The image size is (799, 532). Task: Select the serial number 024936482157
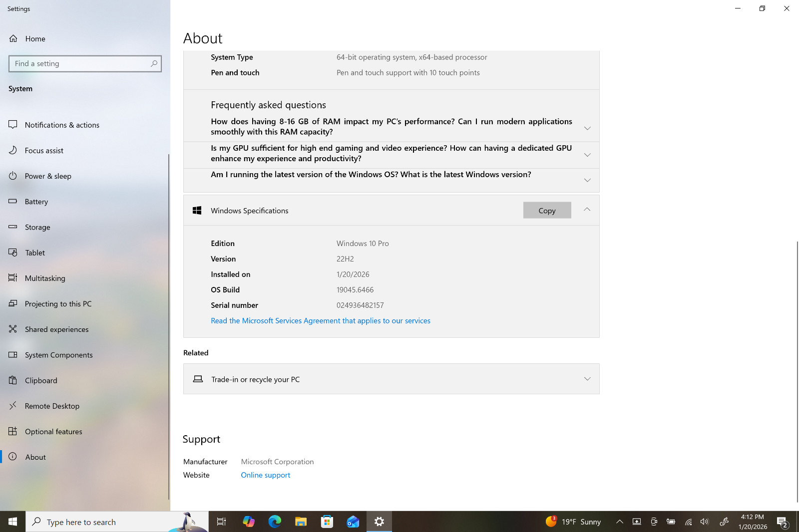(x=360, y=305)
